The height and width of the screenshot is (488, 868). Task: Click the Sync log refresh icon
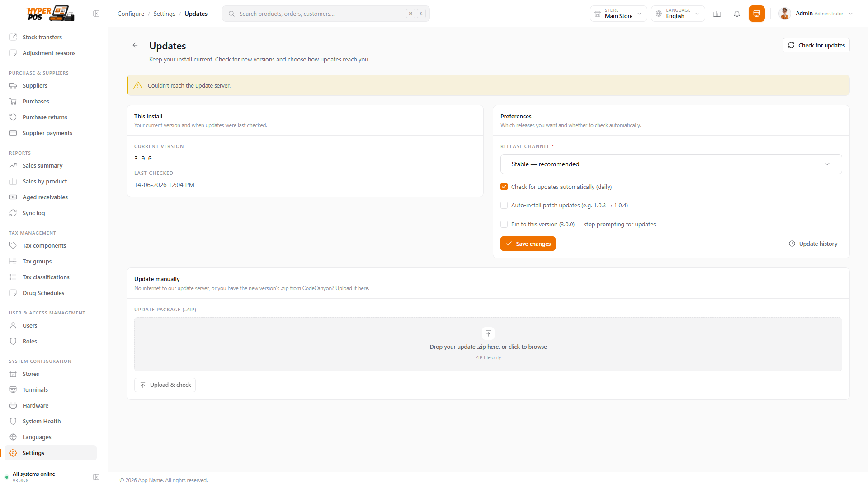(x=13, y=213)
